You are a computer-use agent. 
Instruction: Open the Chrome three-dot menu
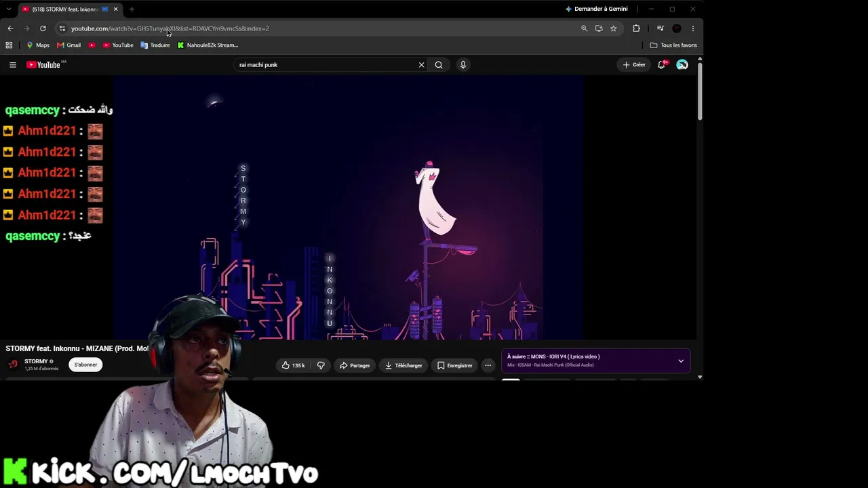(x=692, y=28)
